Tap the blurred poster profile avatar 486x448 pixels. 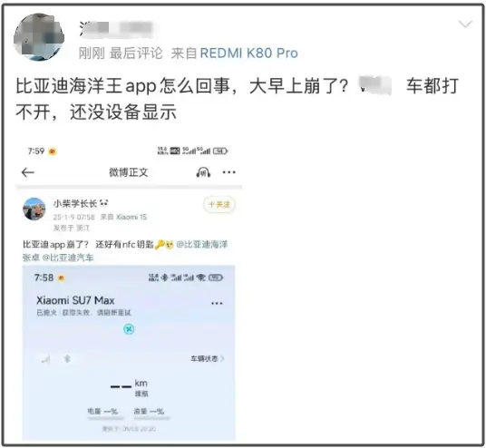click(39, 37)
